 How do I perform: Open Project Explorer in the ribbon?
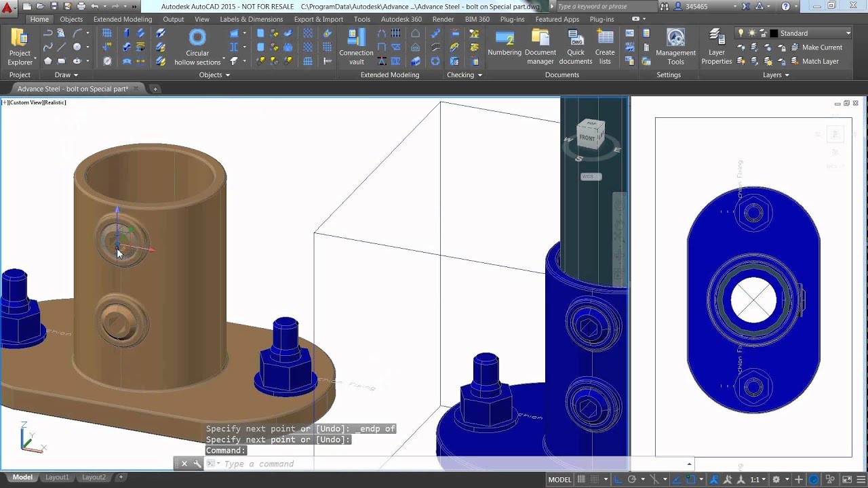[20, 47]
